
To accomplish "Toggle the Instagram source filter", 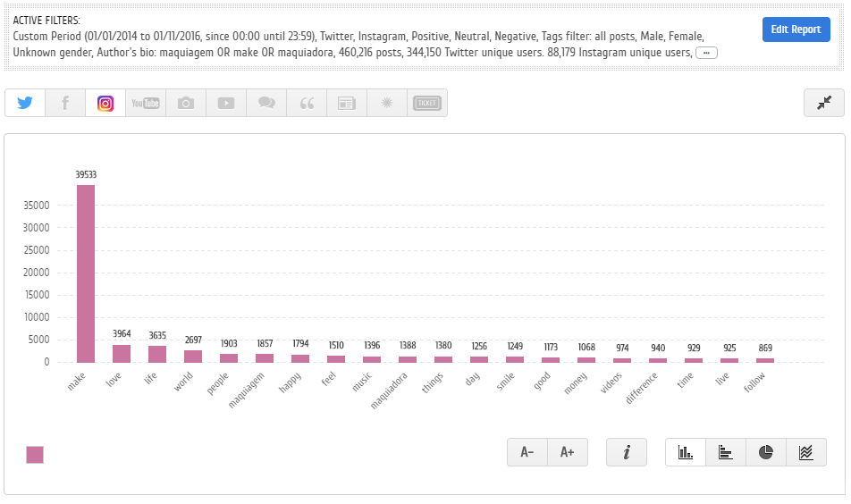I will coord(105,103).
